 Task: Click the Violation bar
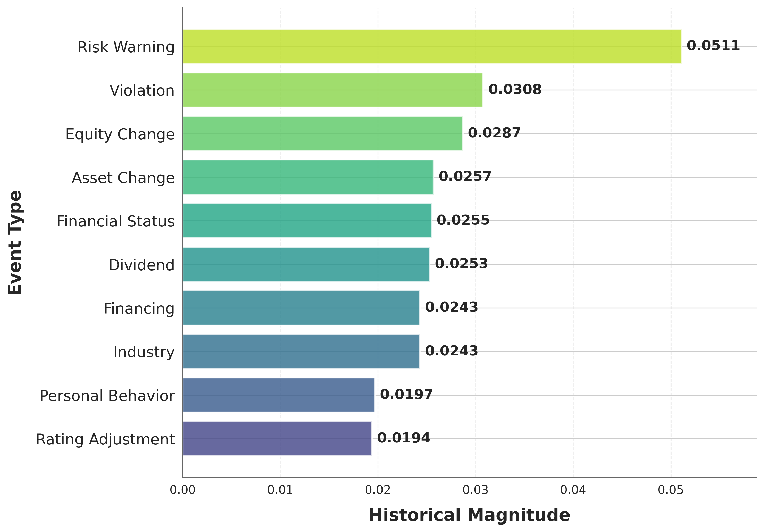click(333, 90)
